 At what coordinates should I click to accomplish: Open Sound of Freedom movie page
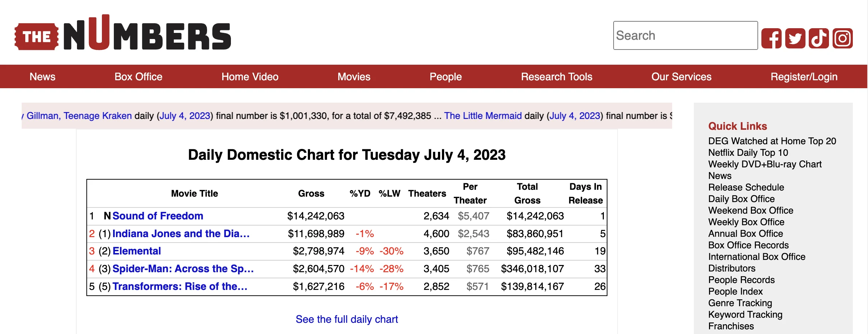tap(158, 216)
